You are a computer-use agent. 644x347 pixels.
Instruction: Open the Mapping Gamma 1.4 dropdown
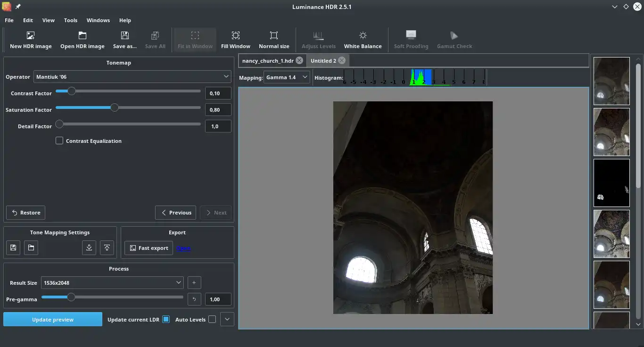coord(287,77)
